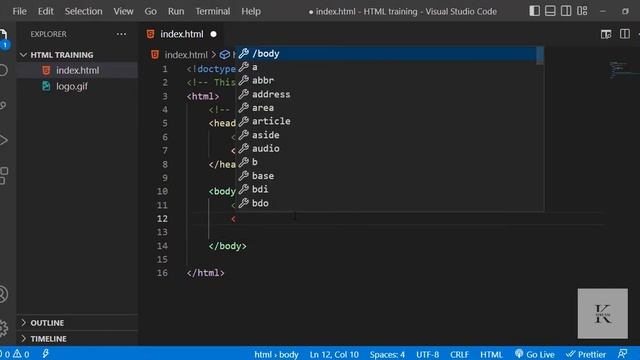This screenshot has width=640, height=360.
Task: Choose the aside suggestion
Action: [387, 135]
